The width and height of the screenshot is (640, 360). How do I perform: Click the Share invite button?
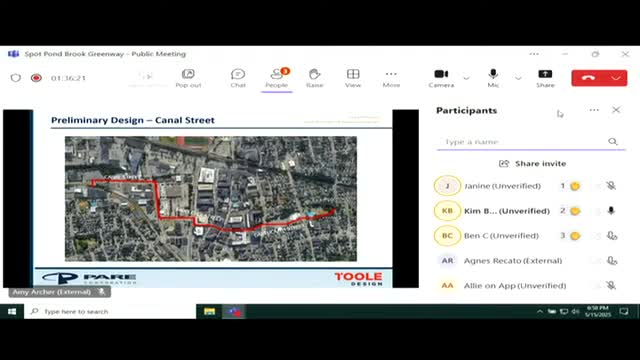[532, 164]
